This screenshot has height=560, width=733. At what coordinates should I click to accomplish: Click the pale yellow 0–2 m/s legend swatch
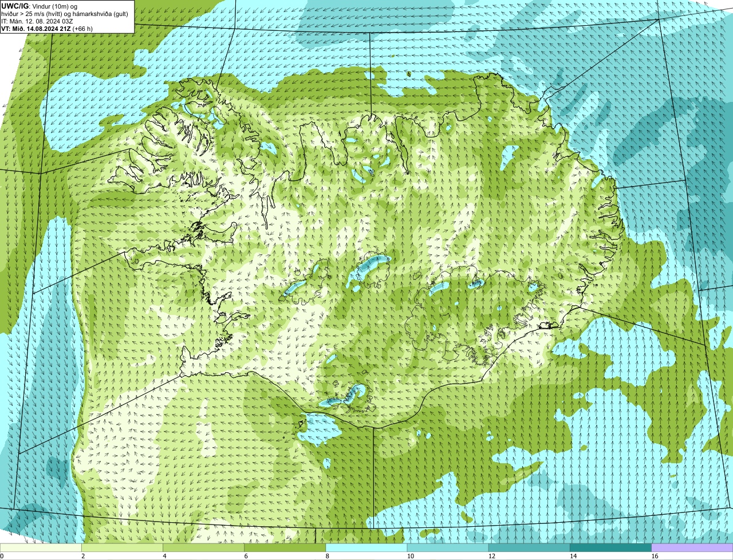[41, 548]
